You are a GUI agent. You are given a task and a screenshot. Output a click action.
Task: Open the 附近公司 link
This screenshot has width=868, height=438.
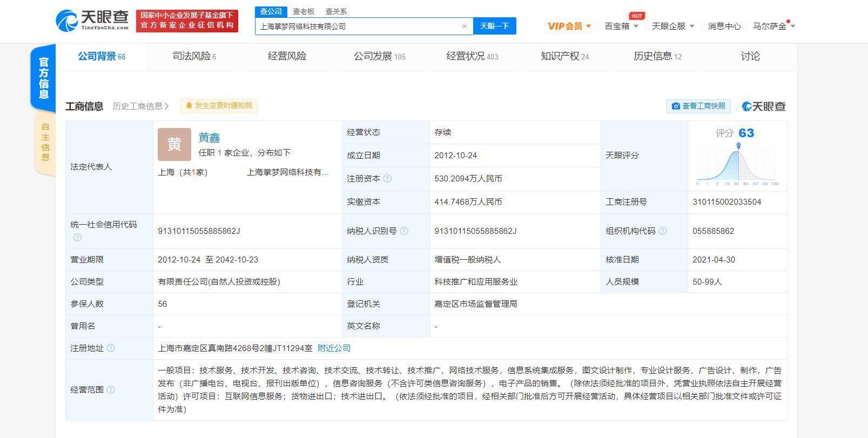click(334, 348)
